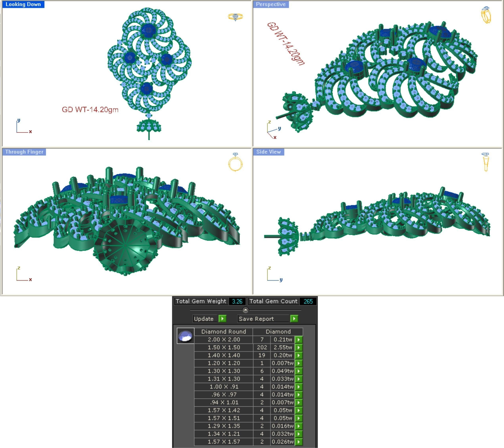Image resolution: width=504 pixels, height=448 pixels.
Task: Click green arrow for 1.50 X 1.50 row
Action: pyautogui.click(x=298, y=348)
